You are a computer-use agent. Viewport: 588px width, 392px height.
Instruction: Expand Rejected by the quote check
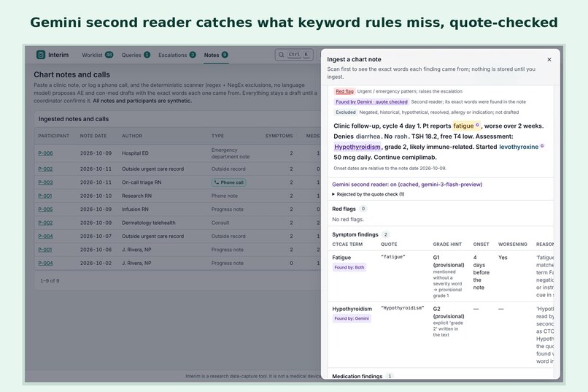click(x=368, y=194)
